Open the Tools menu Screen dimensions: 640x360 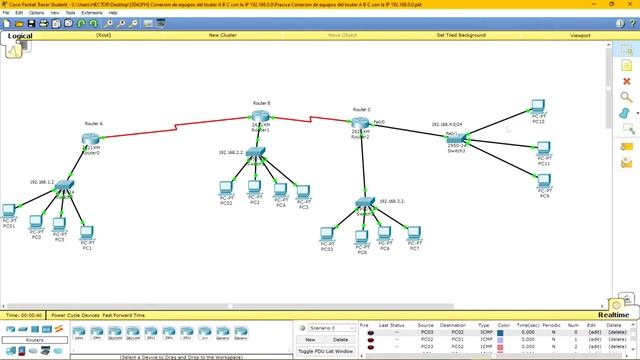(70, 13)
